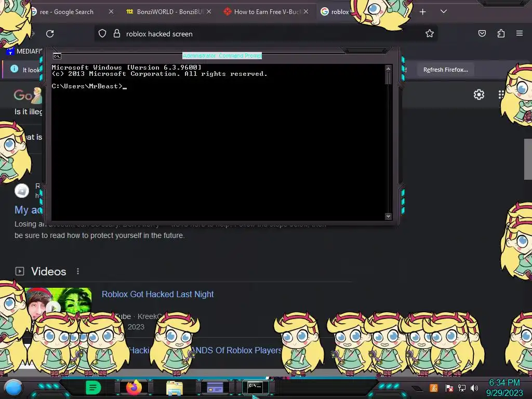532x399 pixels.
Task: Open the site security lock icon
Action: 117,33
